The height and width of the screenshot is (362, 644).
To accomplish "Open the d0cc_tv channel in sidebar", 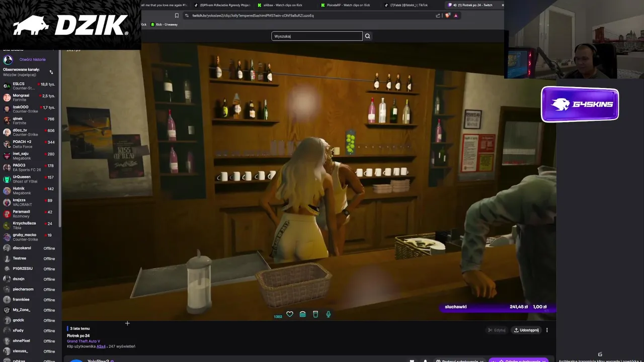I will tap(30, 132).
